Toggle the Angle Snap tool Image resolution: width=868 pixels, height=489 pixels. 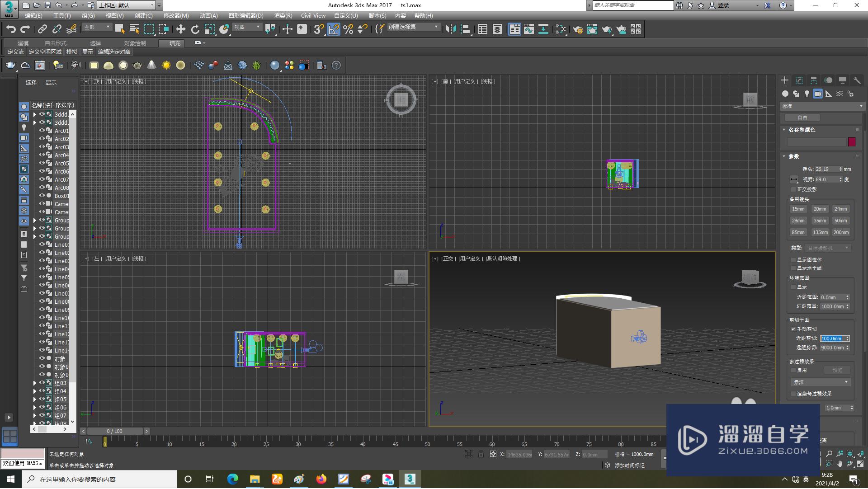pos(334,29)
